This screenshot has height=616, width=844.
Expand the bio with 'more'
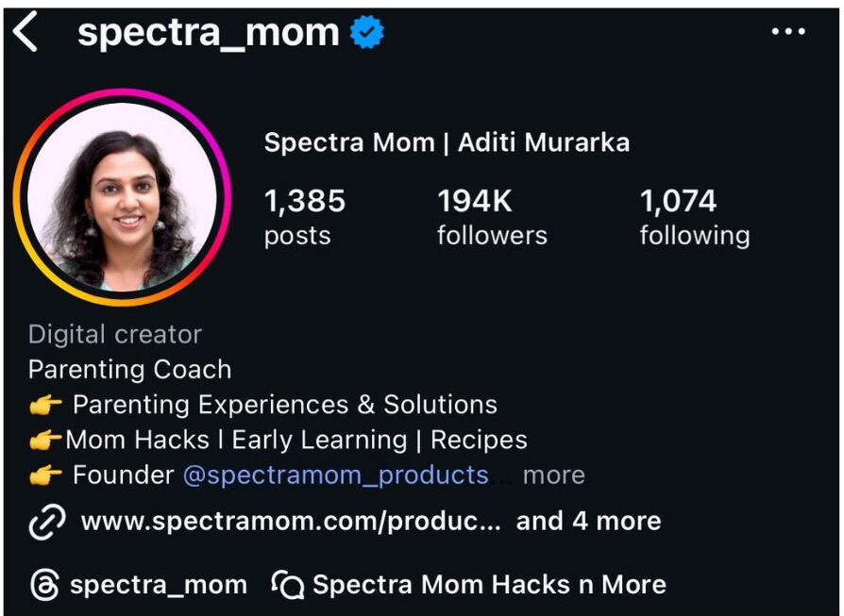[x=554, y=475]
